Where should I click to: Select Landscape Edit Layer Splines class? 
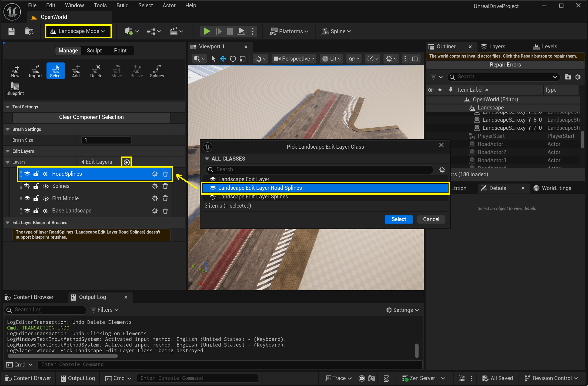325,197
